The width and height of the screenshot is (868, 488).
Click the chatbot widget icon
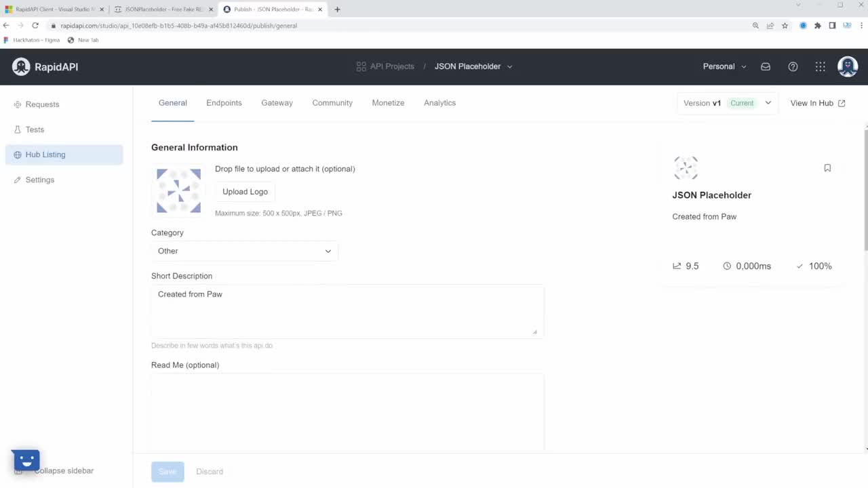pos(26,461)
